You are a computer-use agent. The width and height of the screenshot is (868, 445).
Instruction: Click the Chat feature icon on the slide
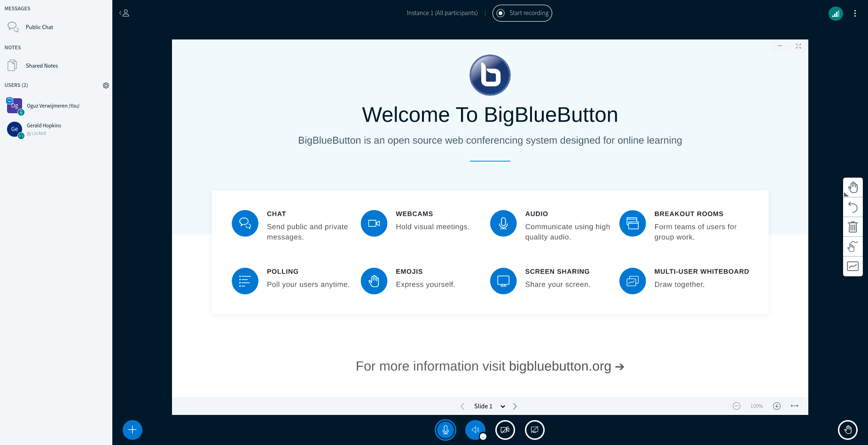tap(245, 223)
